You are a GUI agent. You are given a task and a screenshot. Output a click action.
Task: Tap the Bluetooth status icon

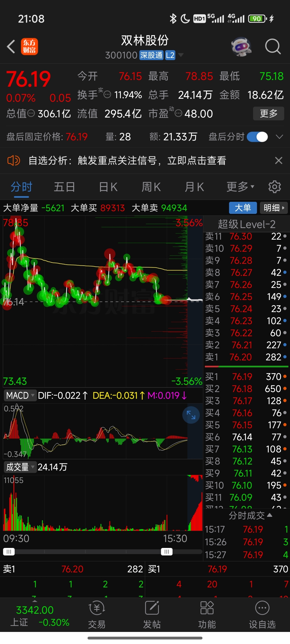[x=173, y=19]
